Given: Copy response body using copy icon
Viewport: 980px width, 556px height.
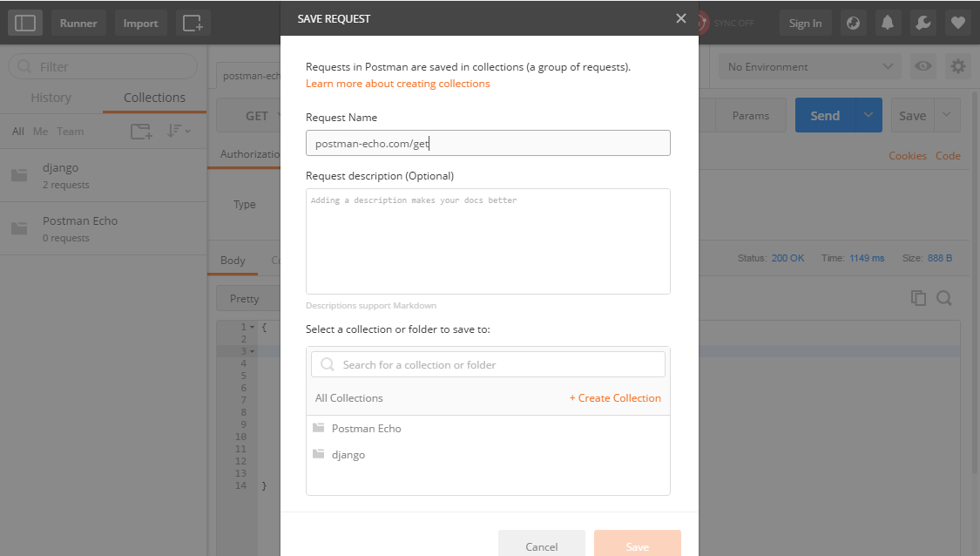Looking at the screenshot, I should pyautogui.click(x=918, y=298).
